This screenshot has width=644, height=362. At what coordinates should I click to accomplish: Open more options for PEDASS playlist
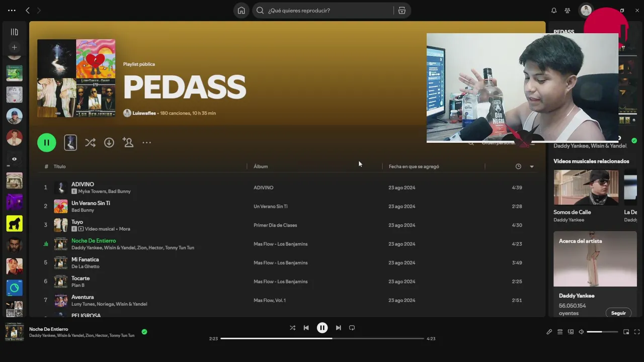(146, 143)
